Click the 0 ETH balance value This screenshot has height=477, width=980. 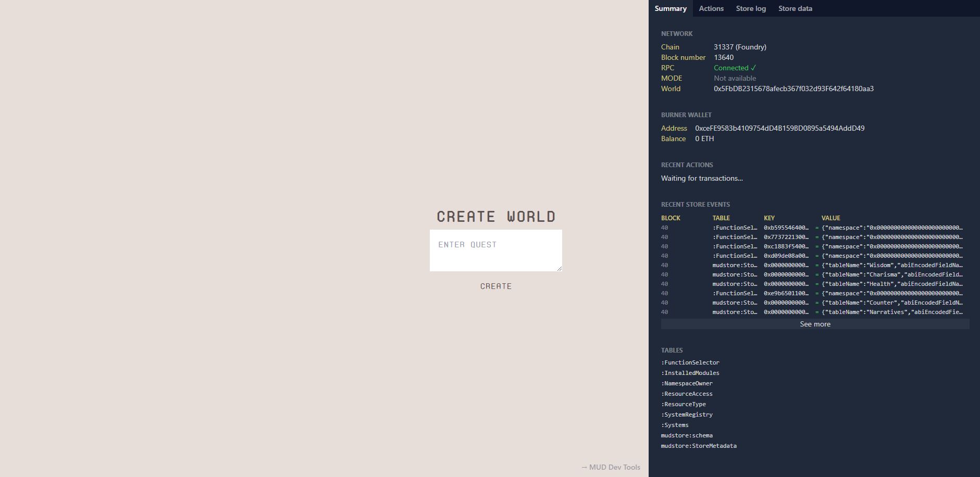pos(704,139)
